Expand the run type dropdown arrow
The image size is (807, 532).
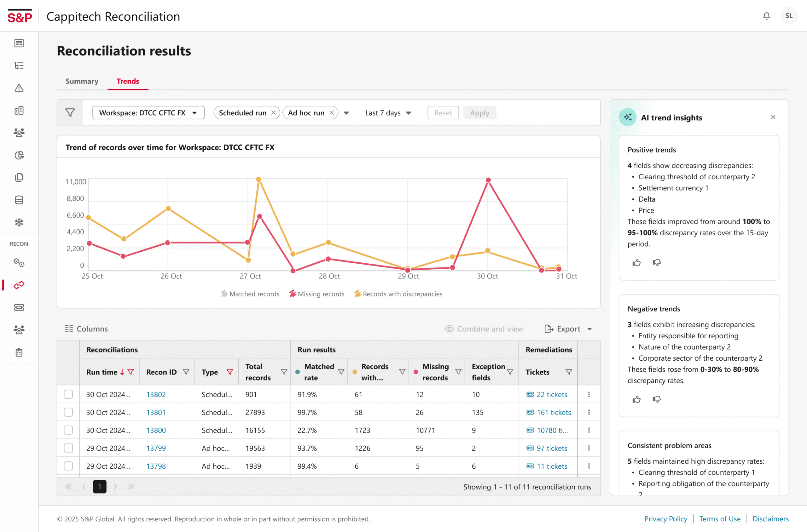tap(346, 113)
